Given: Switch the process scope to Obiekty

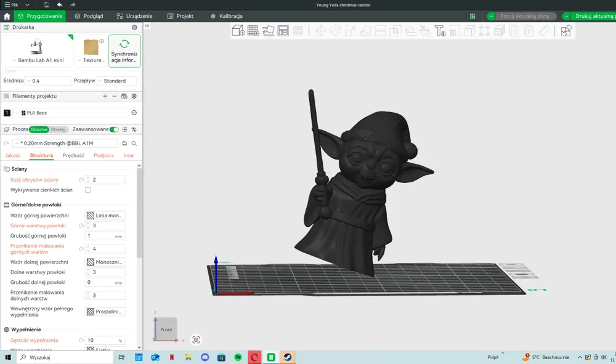Looking at the screenshot, I should (58, 129).
